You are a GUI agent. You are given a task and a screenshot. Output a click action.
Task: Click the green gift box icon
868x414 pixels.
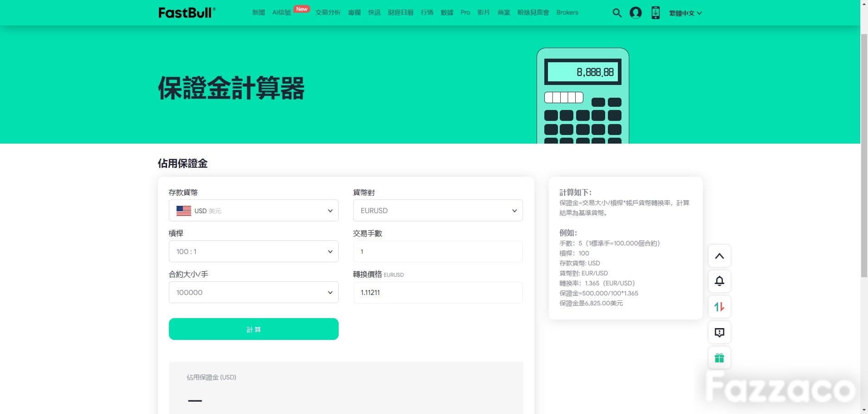(x=719, y=358)
